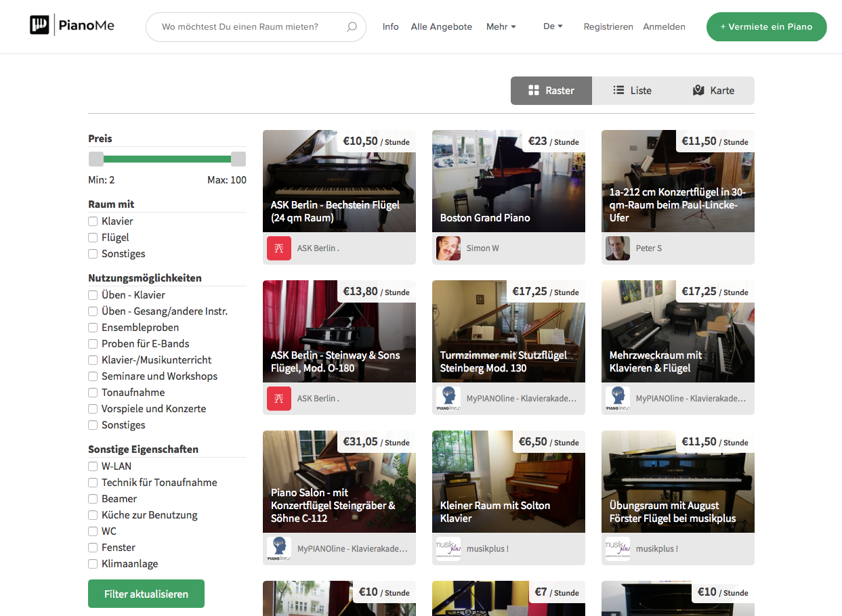842x616 pixels.
Task: Click the €31,05 / Stunde price tag
Action: point(377,442)
